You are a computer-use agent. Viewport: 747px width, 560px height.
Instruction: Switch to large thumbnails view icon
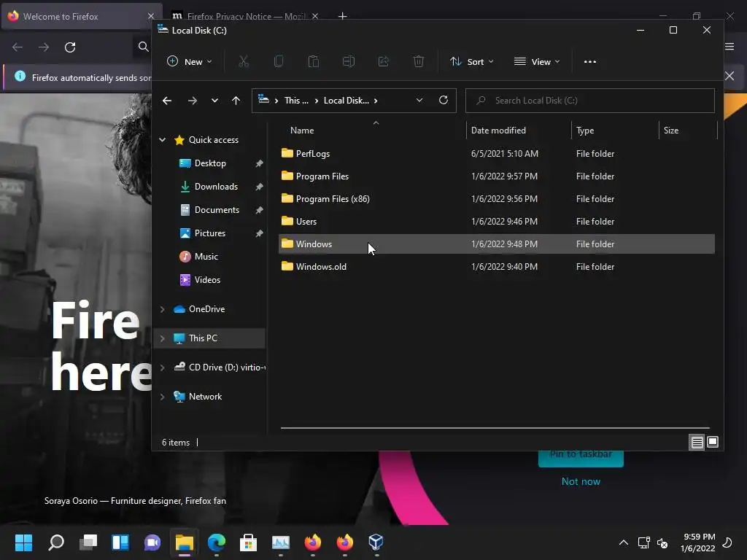pyautogui.click(x=713, y=442)
